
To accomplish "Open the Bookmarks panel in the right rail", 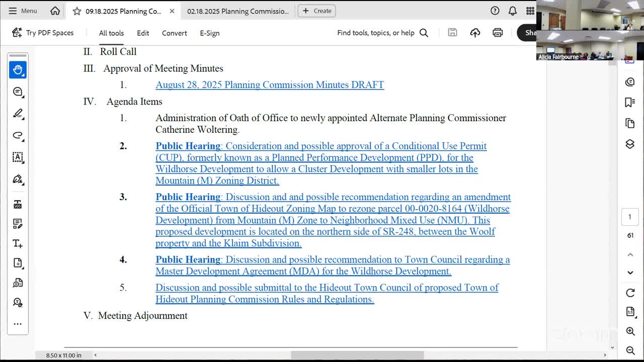I will [630, 103].
